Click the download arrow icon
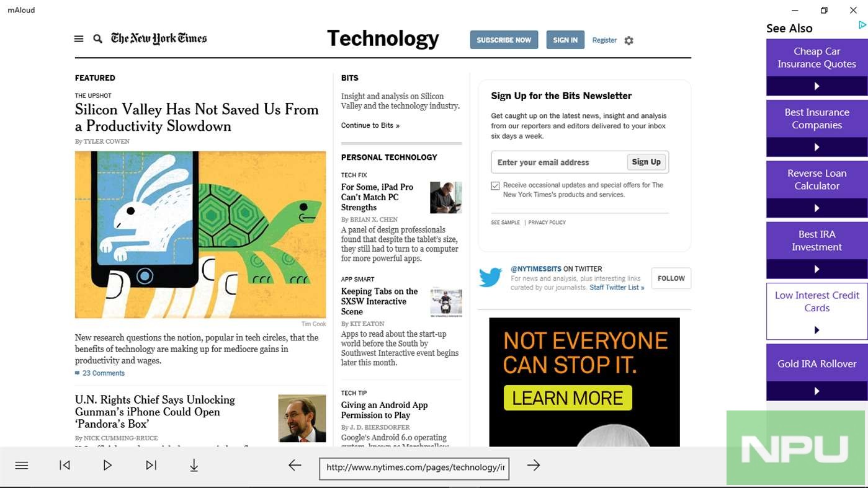The height and width of the screenshot is (488, 868). click(x=194, y=465)
